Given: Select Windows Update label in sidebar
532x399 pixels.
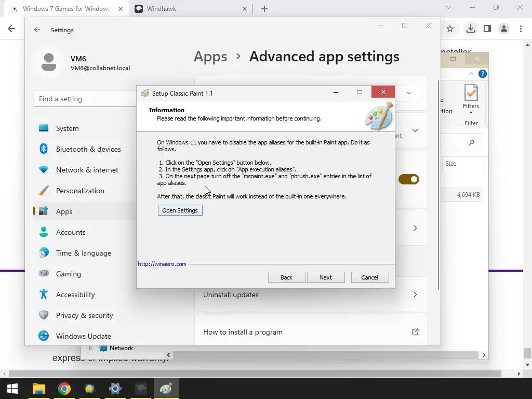Looking at the screenshot, I should tap(84, 336).
